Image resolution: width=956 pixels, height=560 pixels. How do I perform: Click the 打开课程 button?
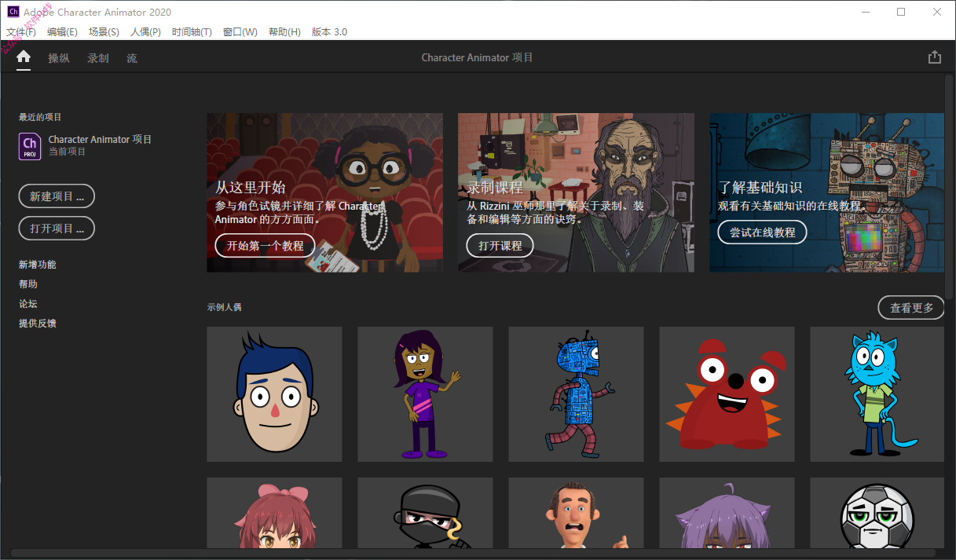point(500,246)
